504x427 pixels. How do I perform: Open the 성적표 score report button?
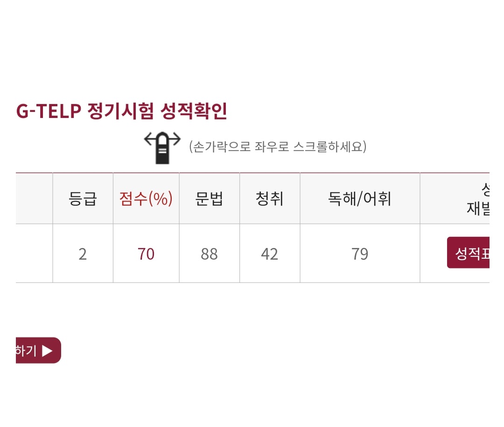pos(468,253)
